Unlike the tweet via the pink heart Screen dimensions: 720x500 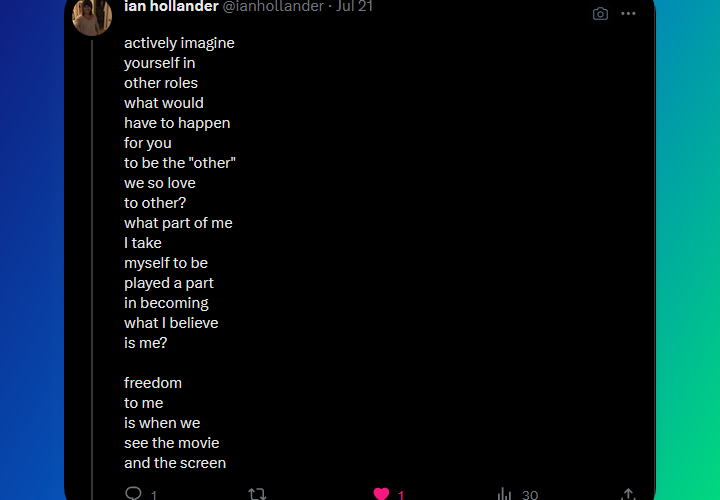tap(381, 494)
